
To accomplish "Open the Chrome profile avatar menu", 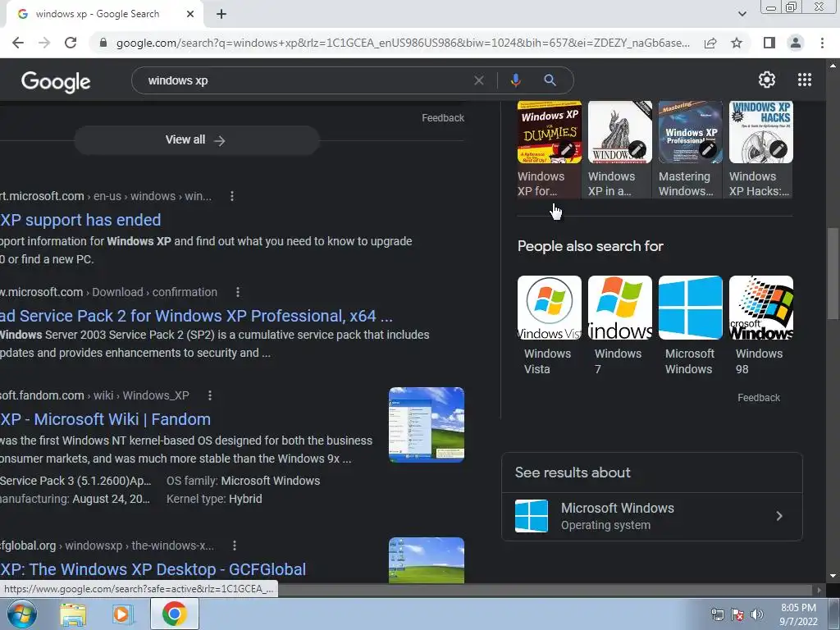I will pyautogui.click(x=796, y=43).
